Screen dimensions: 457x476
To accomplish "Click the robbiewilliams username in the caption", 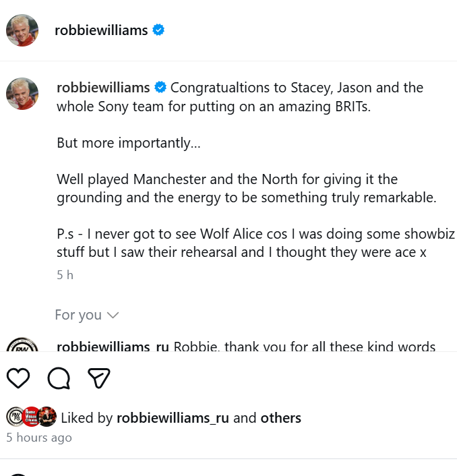I will click(103, 88).
